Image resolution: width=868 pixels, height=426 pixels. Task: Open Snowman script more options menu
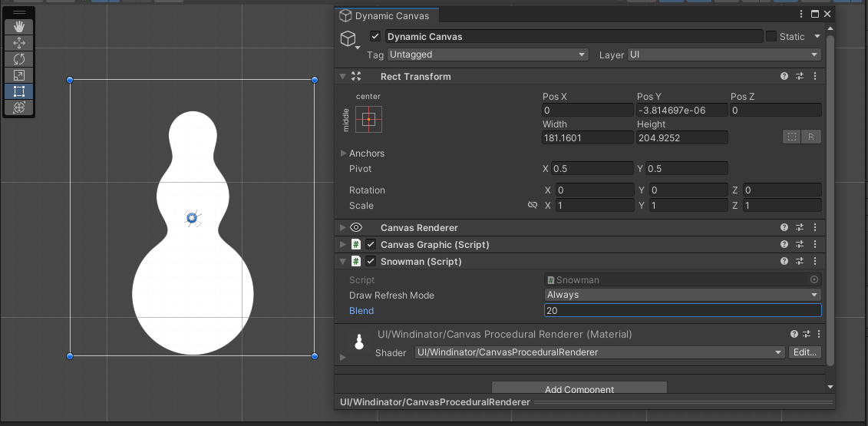point(815,261)
